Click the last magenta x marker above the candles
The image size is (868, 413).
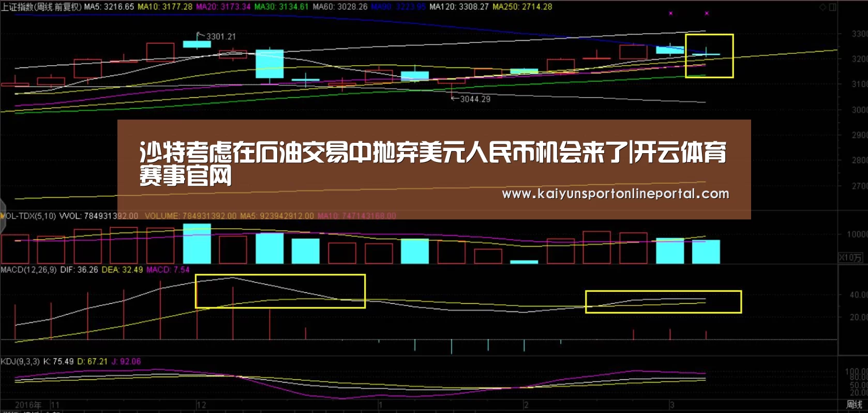[707, 13]
